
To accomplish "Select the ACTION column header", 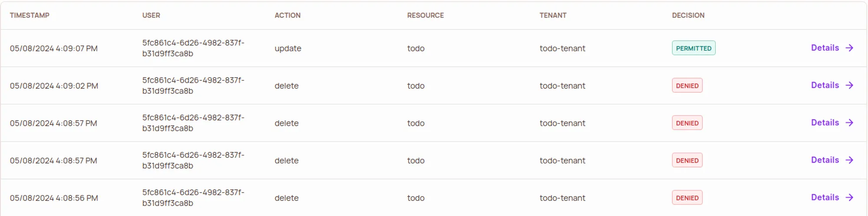I will [x=287, y=16].
